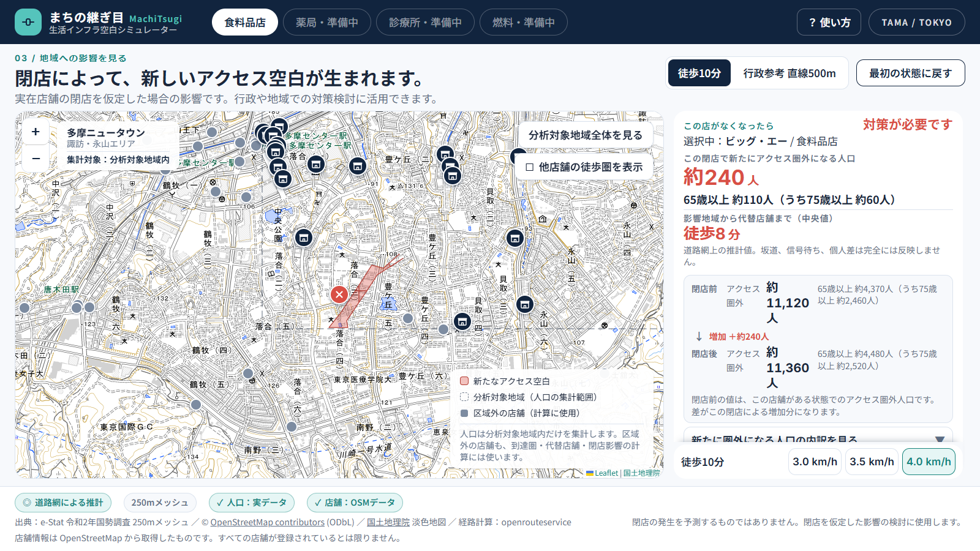The image size is (980, 551).
Task: Zoom out the map with minus button
Action: (x=36, y=159)
